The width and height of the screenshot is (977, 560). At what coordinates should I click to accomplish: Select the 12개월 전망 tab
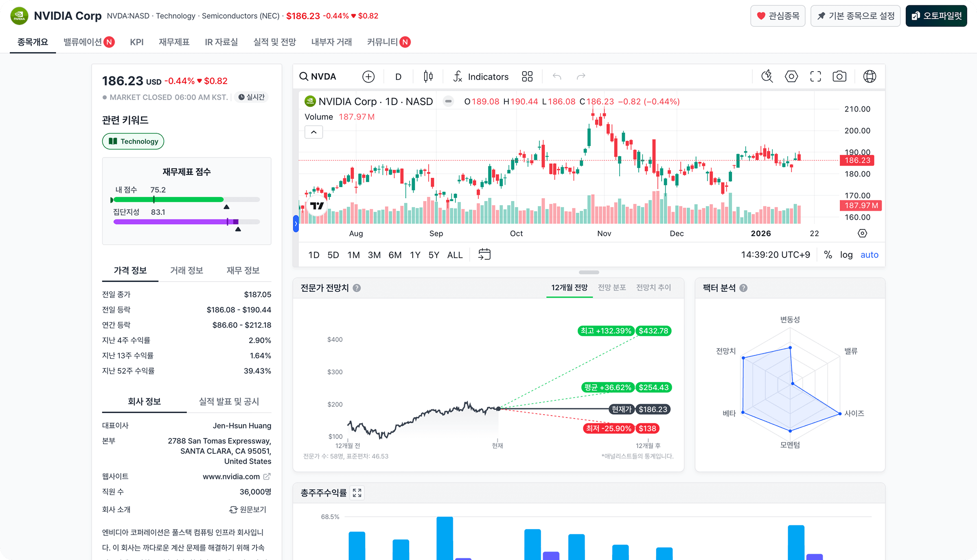tap(570, 288)
